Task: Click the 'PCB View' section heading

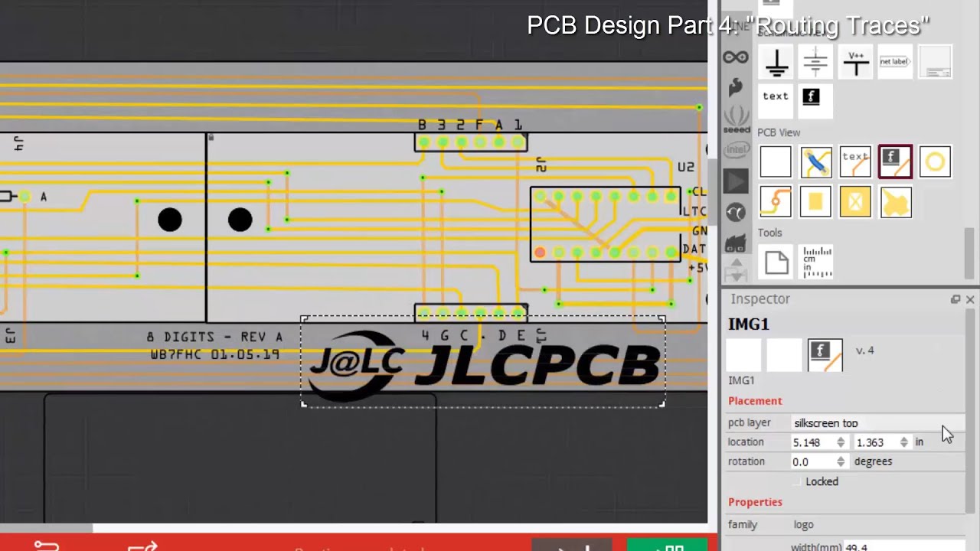Action: point(779,132)
